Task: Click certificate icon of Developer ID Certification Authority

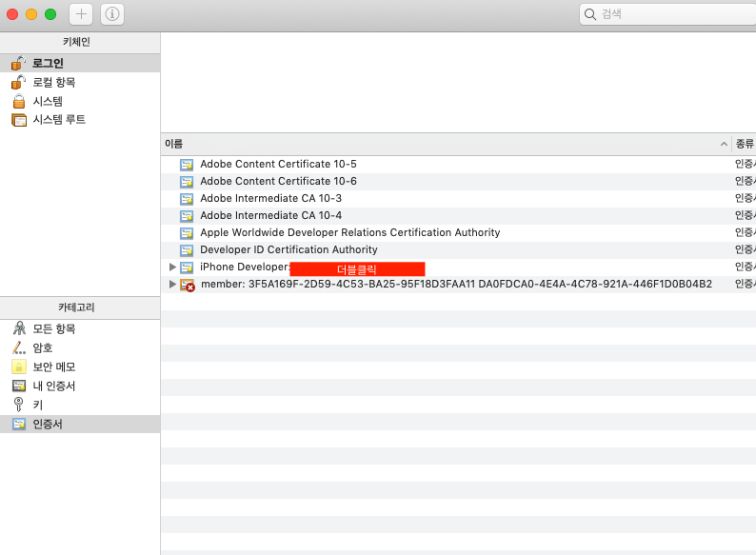Action: 187,250
